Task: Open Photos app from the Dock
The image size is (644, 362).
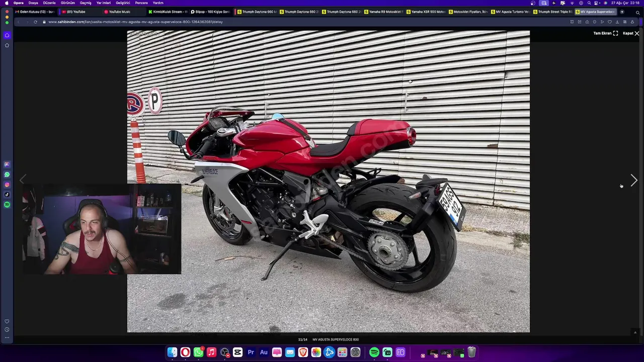Action: (x=316, y=352)
